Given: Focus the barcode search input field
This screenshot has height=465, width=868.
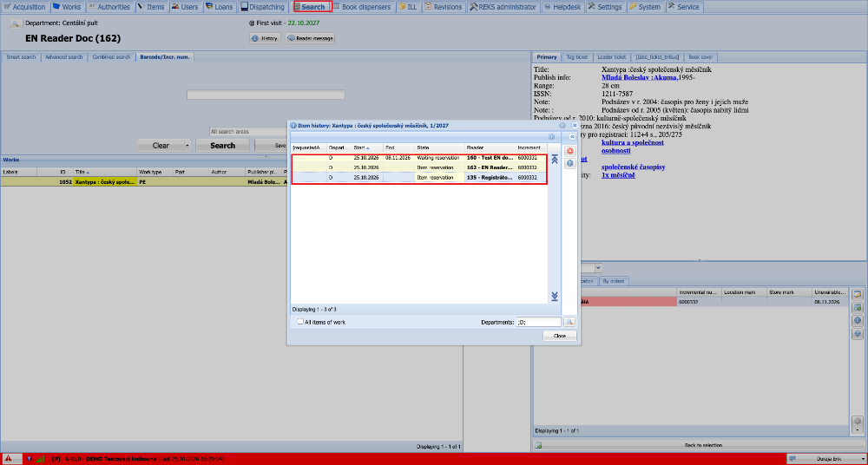Looking at the screenshot, I should [x=266, y=95].
